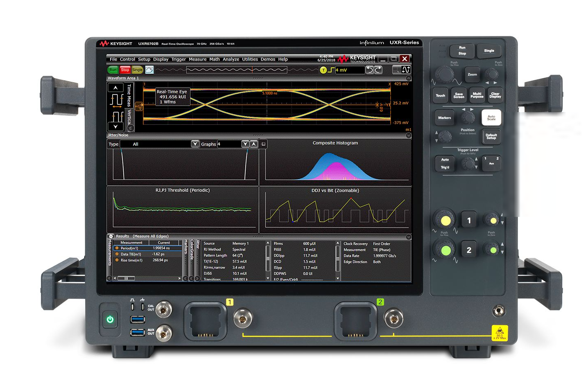Click the green Run button in the toolbar
The image size is (588, 392).
113,70
